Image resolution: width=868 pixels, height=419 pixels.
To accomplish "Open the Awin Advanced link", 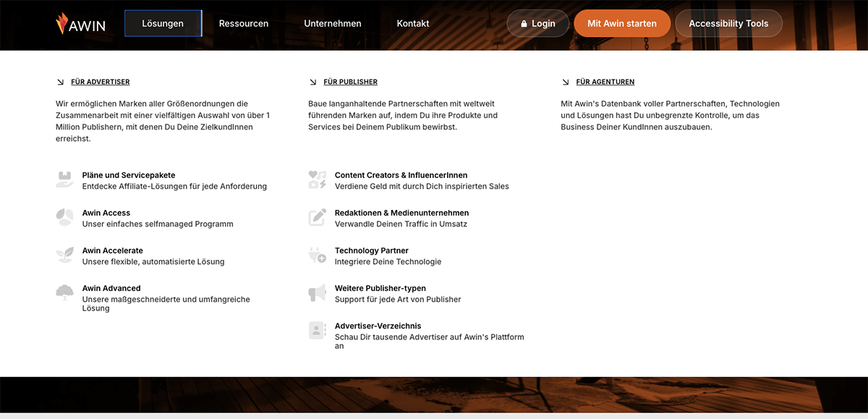I will point(111,288).
